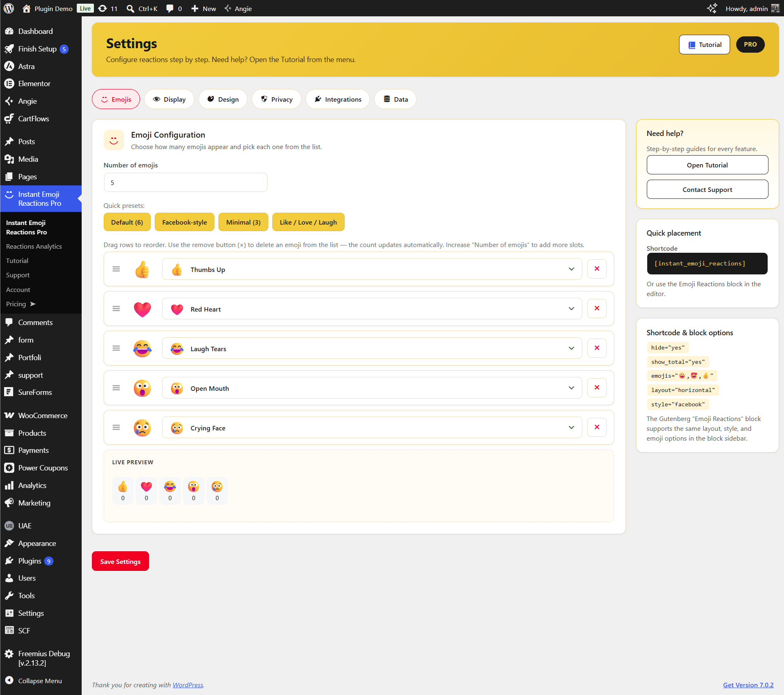Click open mouth emoji in live preview
Screen dimensions: 784x695
pyautogui.click(x=194, y=491)
